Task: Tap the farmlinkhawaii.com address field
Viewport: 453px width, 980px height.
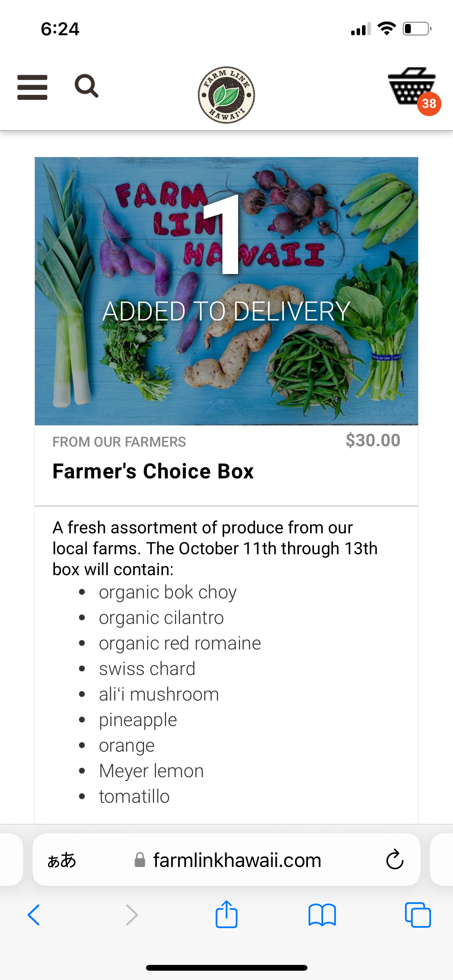Action: coord(237,860)
